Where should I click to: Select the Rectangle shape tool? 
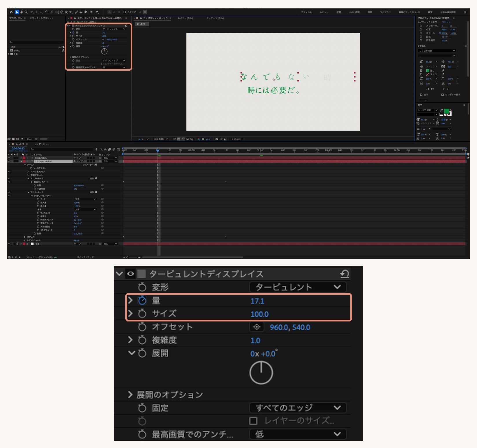click(57, 12)
